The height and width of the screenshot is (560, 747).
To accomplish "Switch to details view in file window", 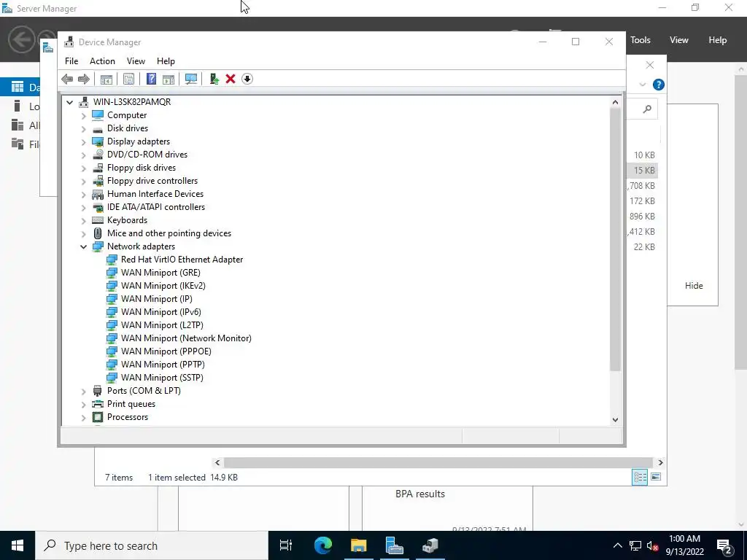I will pos(640,477).
